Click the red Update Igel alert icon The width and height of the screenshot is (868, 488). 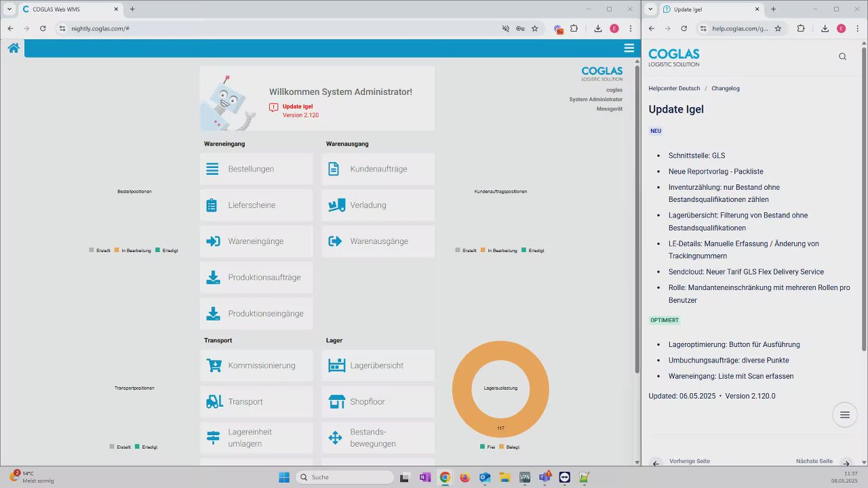273,107
